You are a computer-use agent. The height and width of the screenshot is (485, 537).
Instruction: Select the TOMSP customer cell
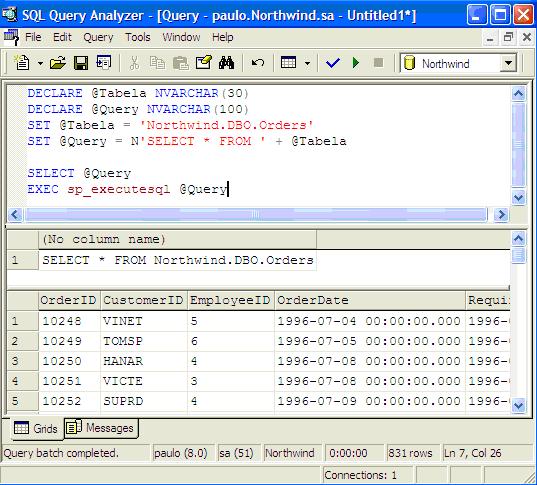tap(144, 341)
